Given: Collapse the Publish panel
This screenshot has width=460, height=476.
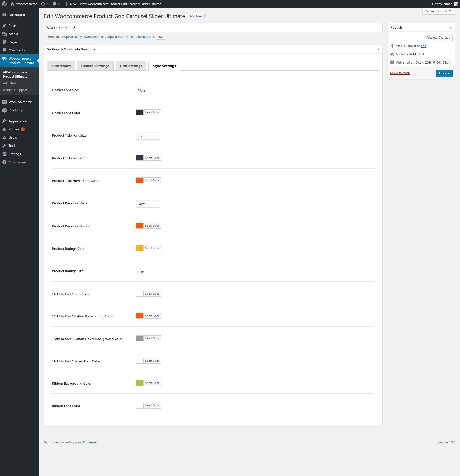Looking at the screenshot, I should click(451, 28).
